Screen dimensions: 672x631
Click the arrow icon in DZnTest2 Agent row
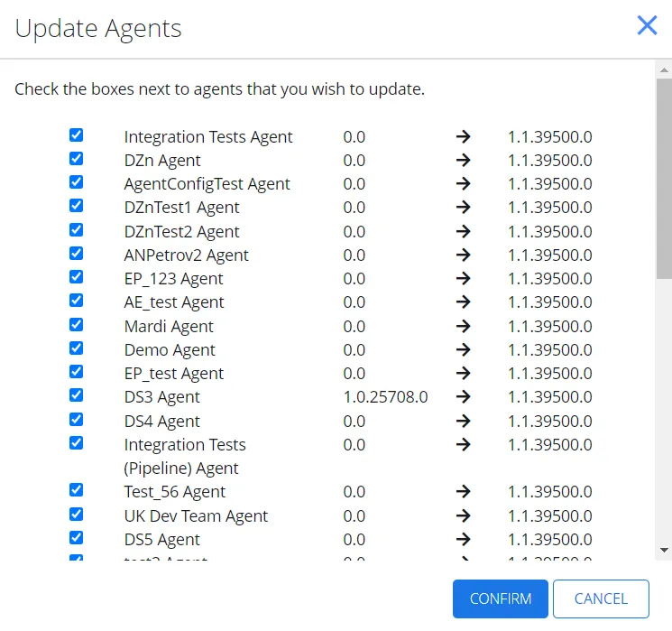(464, 232)
